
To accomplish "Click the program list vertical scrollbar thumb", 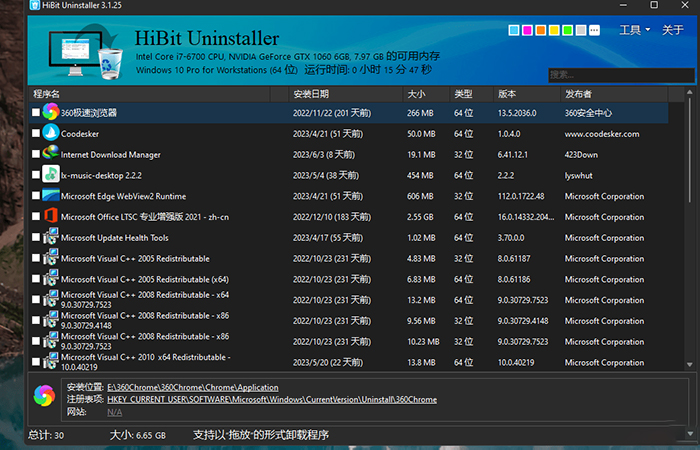I will [x=689, y=150].
